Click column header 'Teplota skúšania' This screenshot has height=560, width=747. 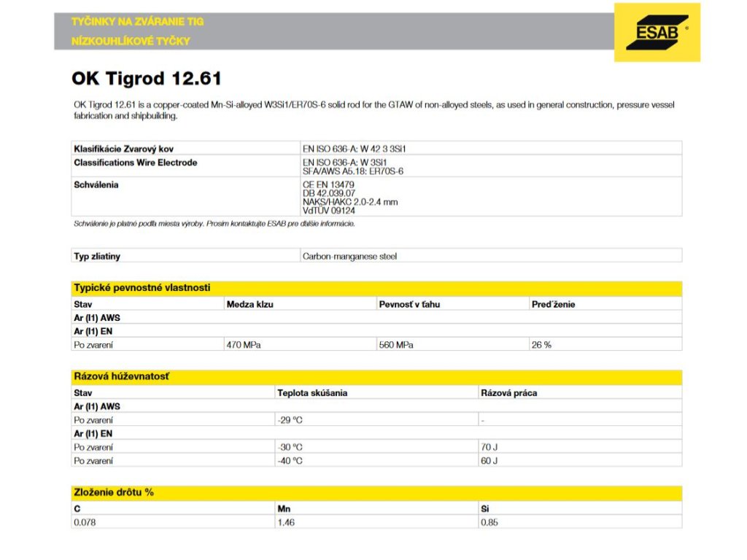tap(312, 393)
